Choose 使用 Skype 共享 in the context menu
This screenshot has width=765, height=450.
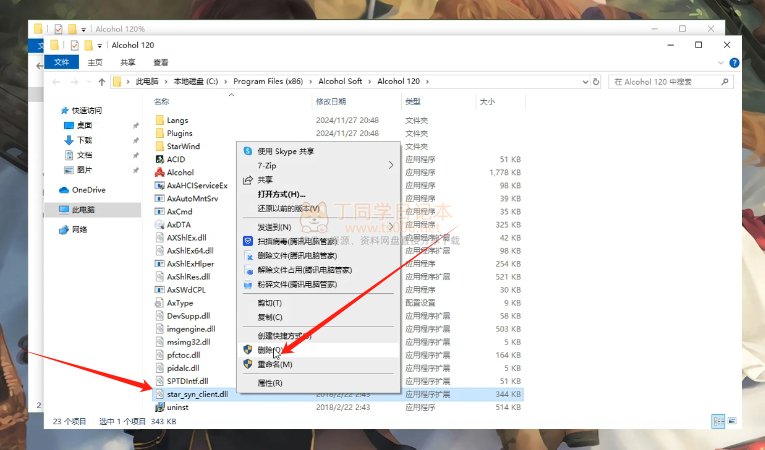(319, 151)
